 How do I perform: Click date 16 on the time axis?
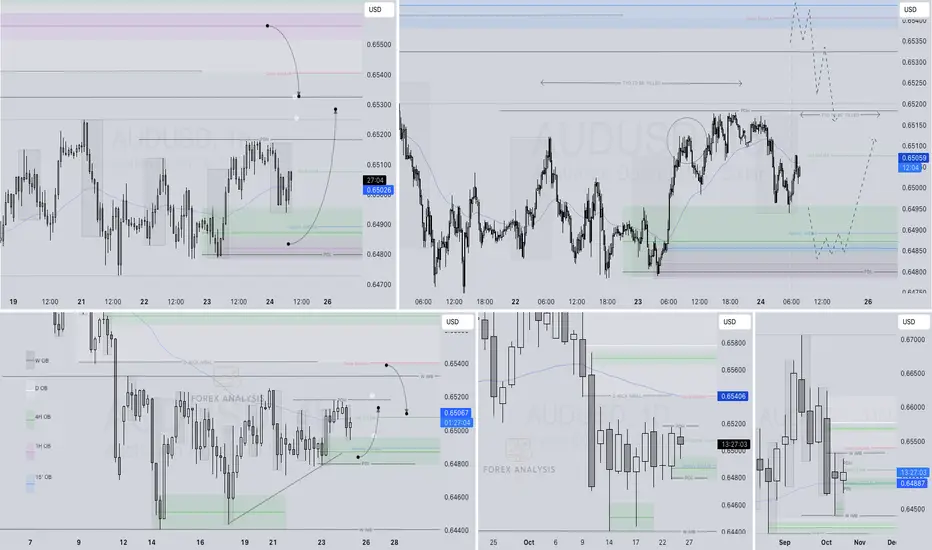[200, 542]
